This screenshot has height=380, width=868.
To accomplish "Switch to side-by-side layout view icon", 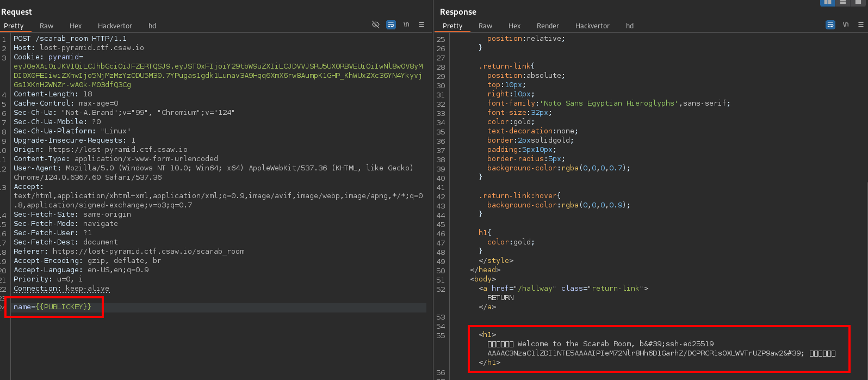I will click(x=827, y=2).
